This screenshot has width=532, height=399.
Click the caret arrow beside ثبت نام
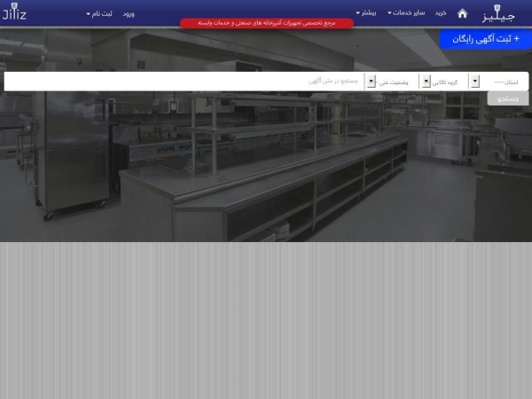coord(88,14)
